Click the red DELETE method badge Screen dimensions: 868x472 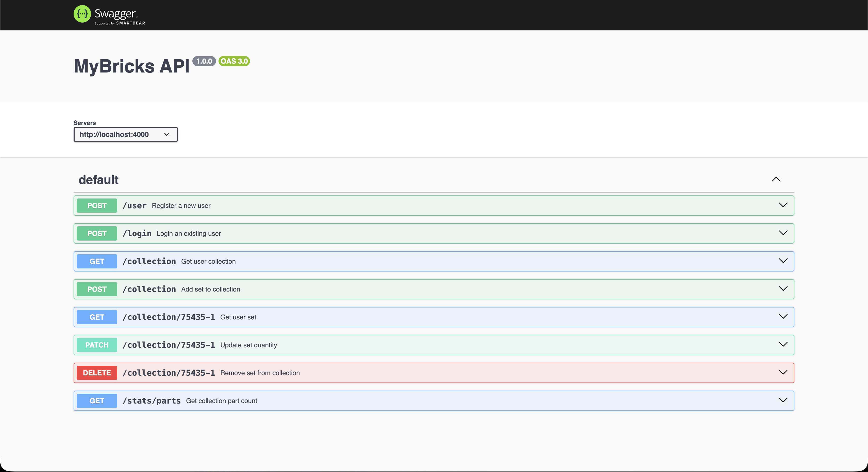tap(97, 373)
